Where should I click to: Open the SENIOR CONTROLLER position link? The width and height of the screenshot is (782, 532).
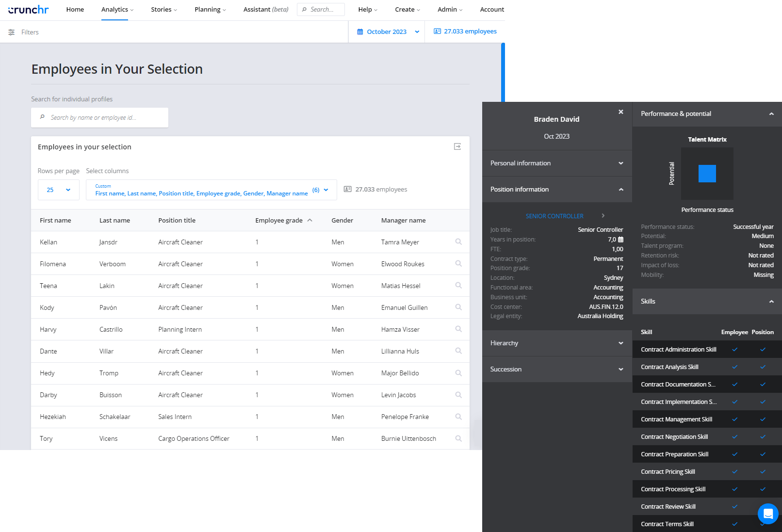pyautogui.click(x=554, y=216)
